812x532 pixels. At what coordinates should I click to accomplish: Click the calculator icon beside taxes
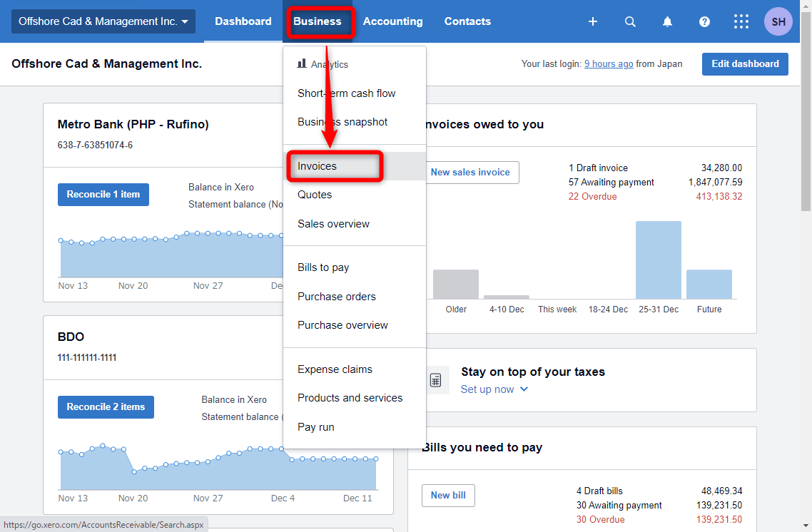pyautogui.click(x=435, y=380)
